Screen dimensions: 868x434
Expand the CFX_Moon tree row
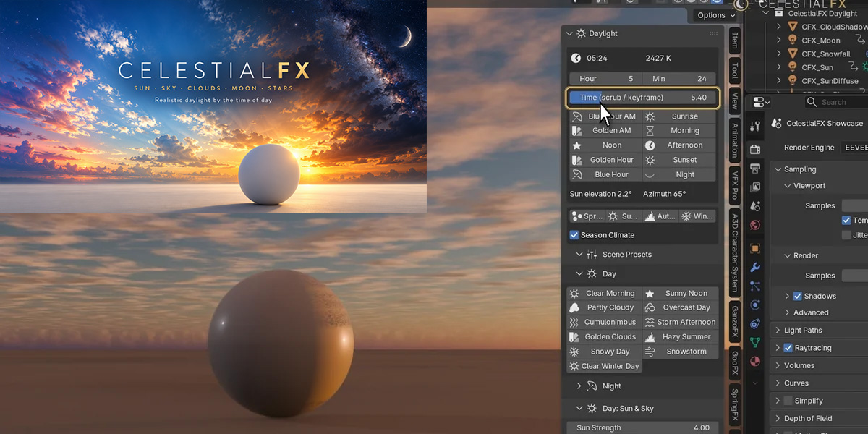click(x=779, y=41)
